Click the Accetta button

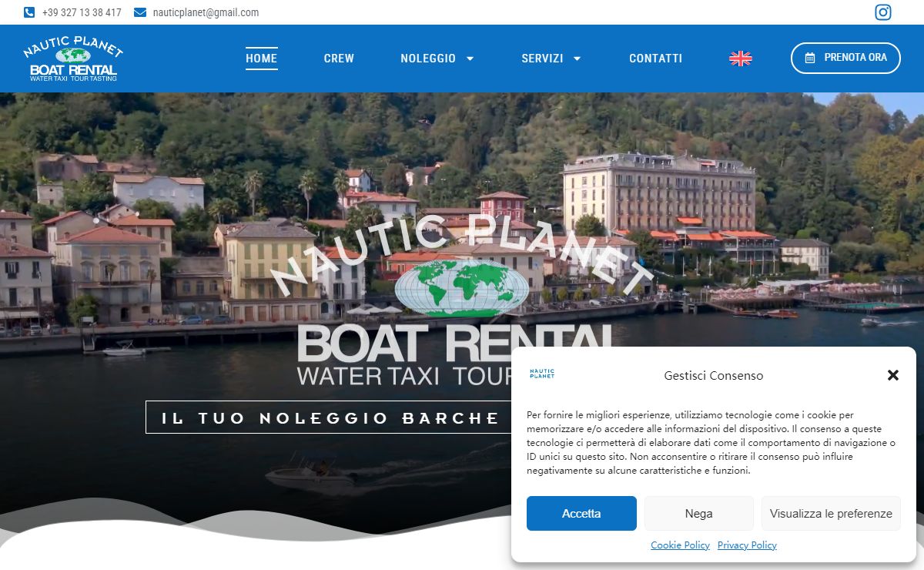581,514
